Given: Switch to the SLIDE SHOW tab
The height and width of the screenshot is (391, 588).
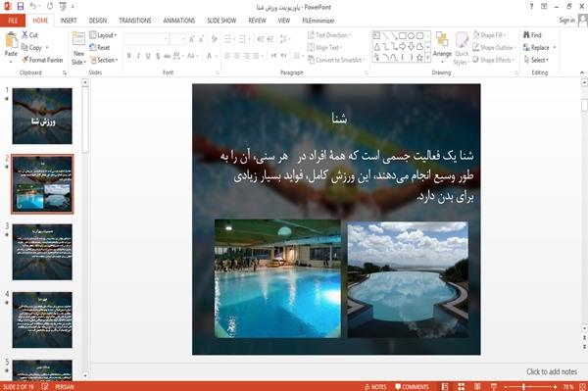Looking at the screenshot, I should (221, 21).
